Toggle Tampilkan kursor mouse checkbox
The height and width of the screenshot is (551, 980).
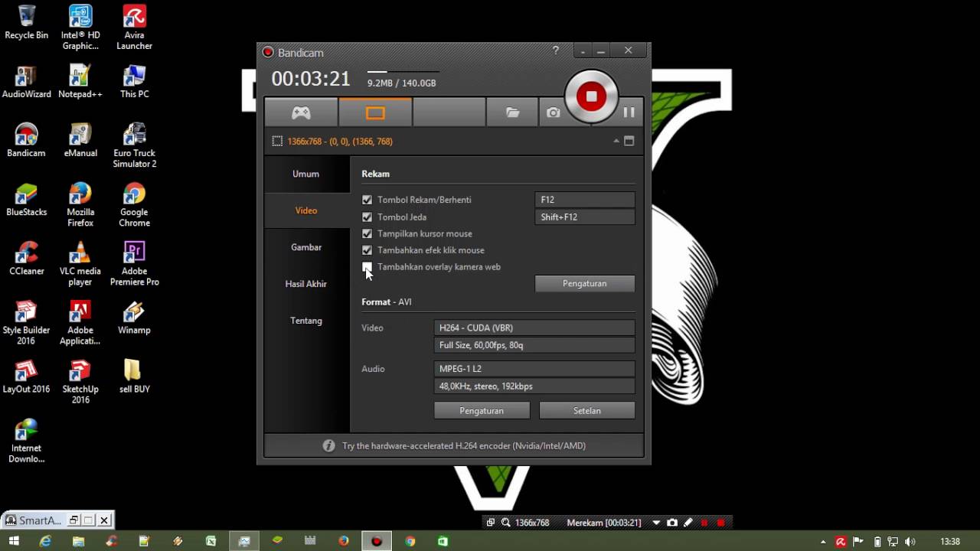(x=367, y=233)
